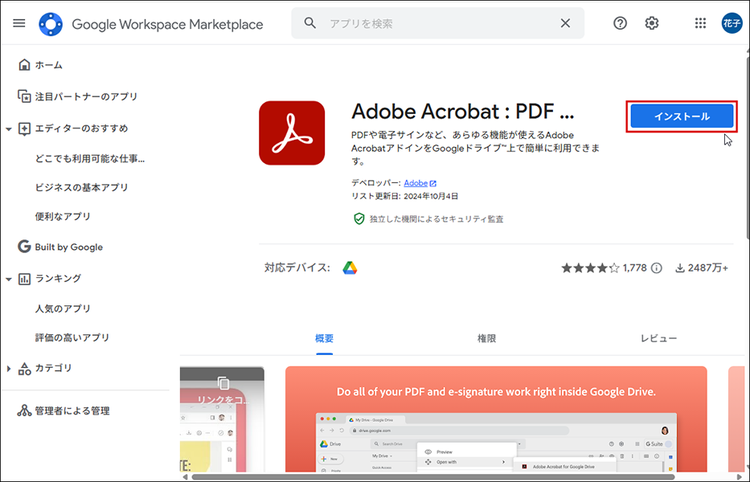The width and height of the screenshot is (750, 482).
Task: Open the hamburger main menu
Action: (x=19, y=23)
